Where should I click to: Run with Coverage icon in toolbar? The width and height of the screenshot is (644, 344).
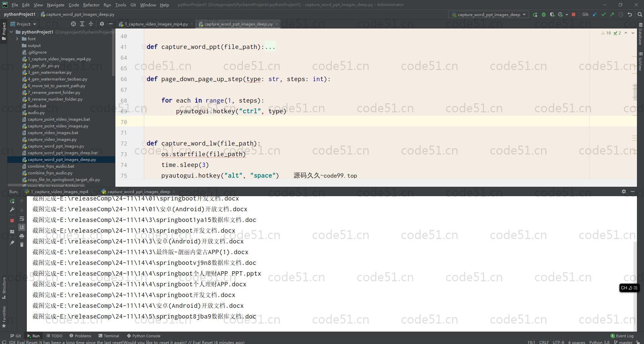[x=552, y=14]
